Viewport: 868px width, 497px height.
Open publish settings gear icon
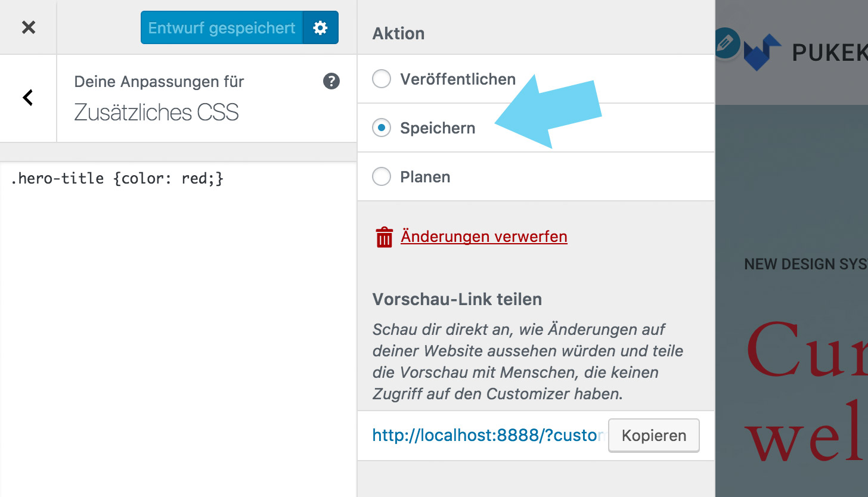(321, 28)
